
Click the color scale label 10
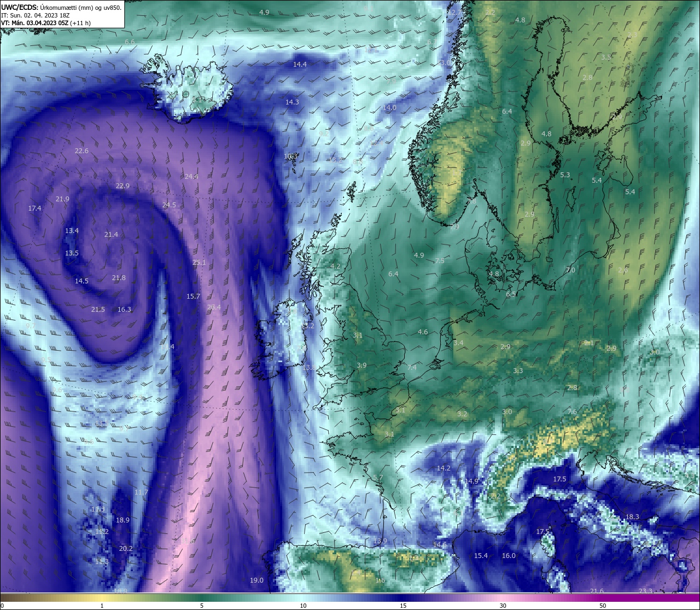(x=303, y=606)
